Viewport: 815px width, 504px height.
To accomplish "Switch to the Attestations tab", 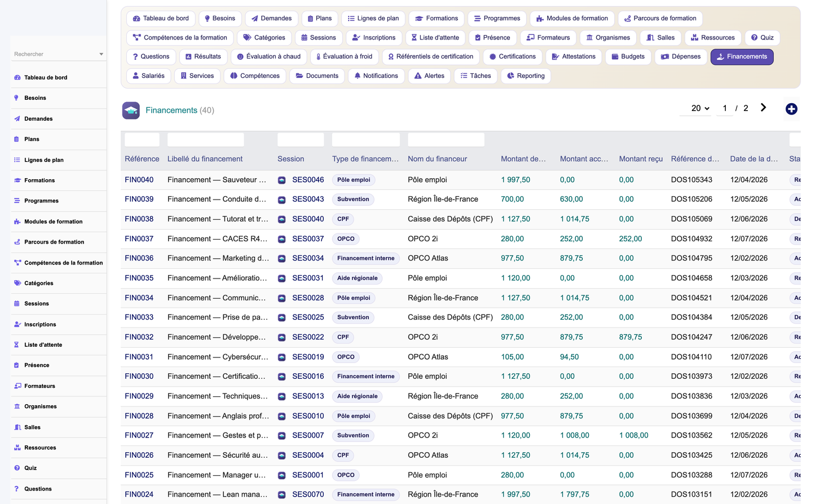I will [x=574, y=57].
